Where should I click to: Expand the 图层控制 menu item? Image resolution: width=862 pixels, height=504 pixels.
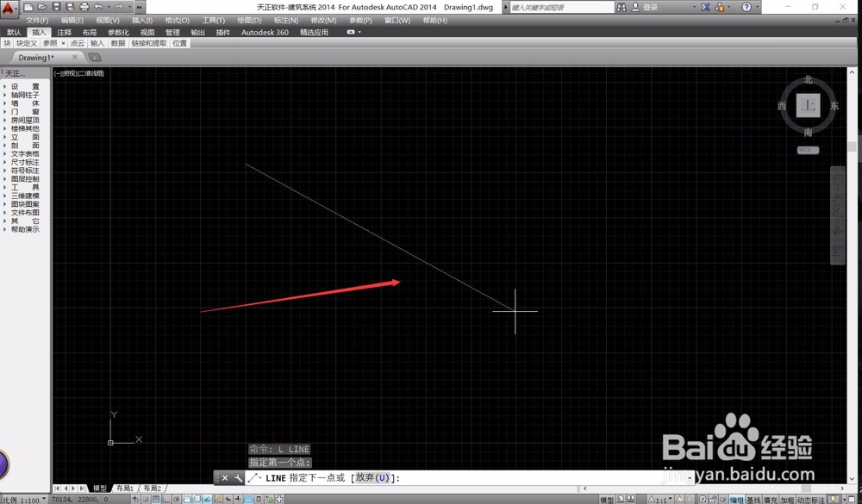[x=25, y=178]
